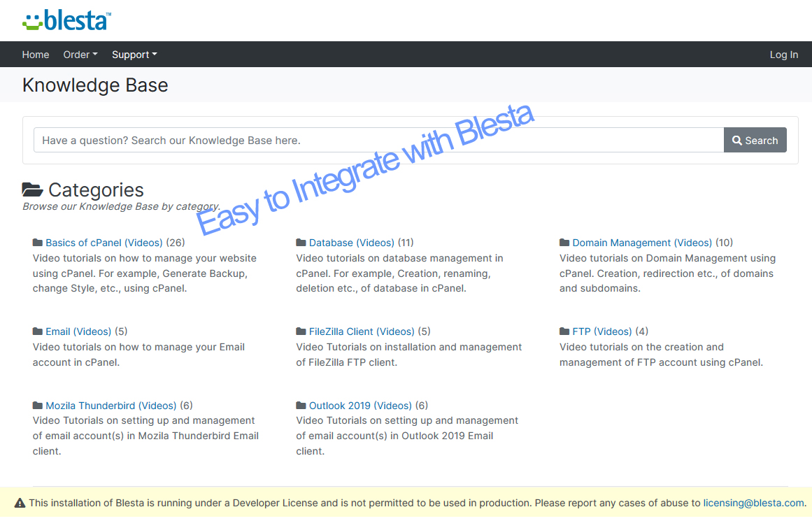Click the Knowledge Base page heading
The image size is (812, 521).
95,85
